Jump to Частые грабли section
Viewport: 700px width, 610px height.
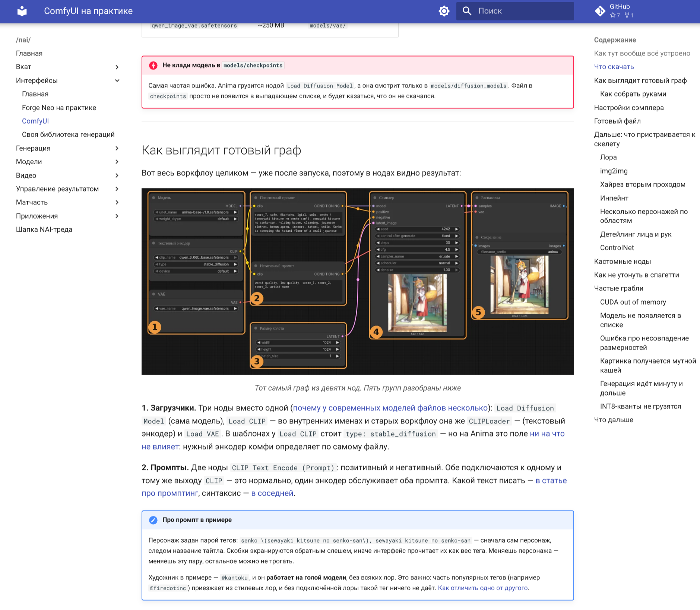(618, 288)
